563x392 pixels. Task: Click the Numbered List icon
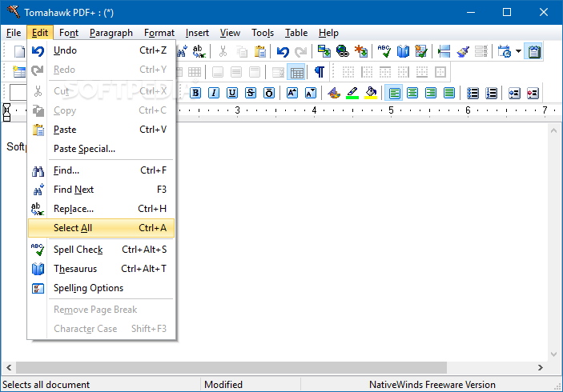491,93
